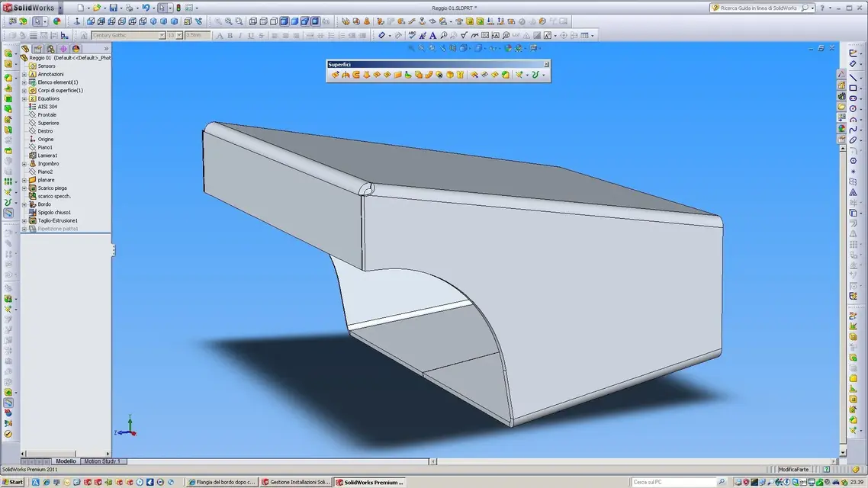
Task: Click the spell checker ABC icon
Action: point(412,35)
